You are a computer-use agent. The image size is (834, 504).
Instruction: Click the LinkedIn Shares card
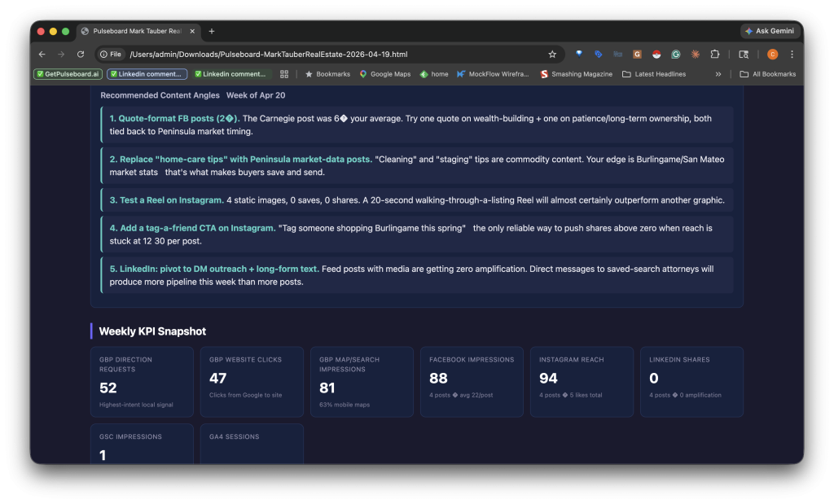(692, 382)
